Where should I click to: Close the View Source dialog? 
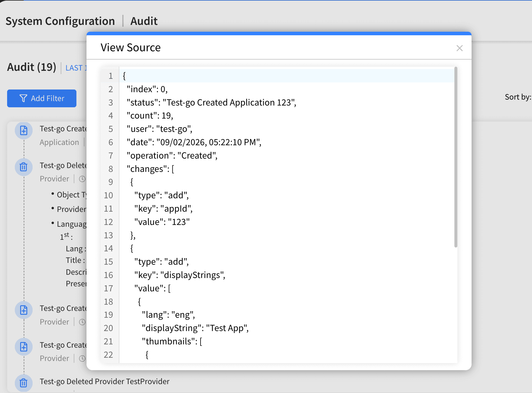point(459,48)
